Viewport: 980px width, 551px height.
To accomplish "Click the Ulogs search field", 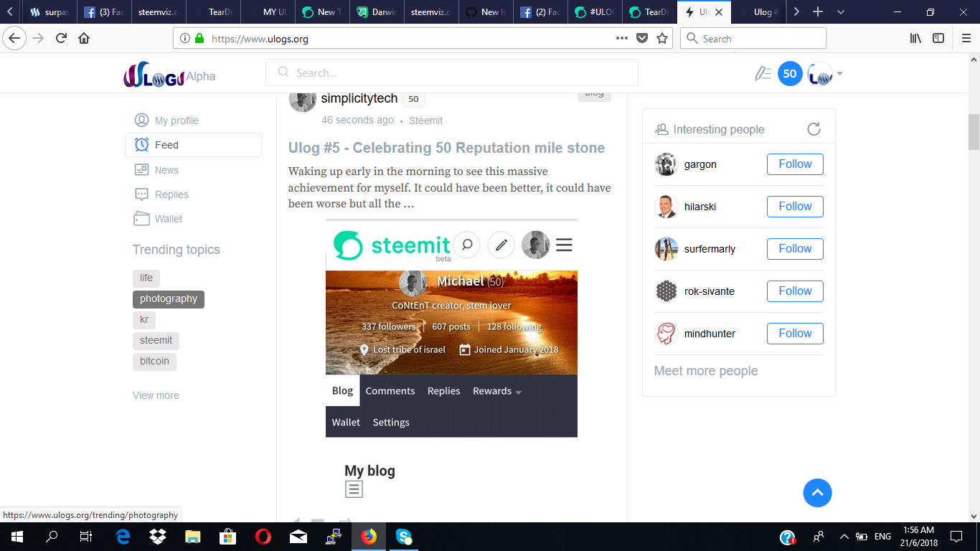I will (x=452, y=72).
